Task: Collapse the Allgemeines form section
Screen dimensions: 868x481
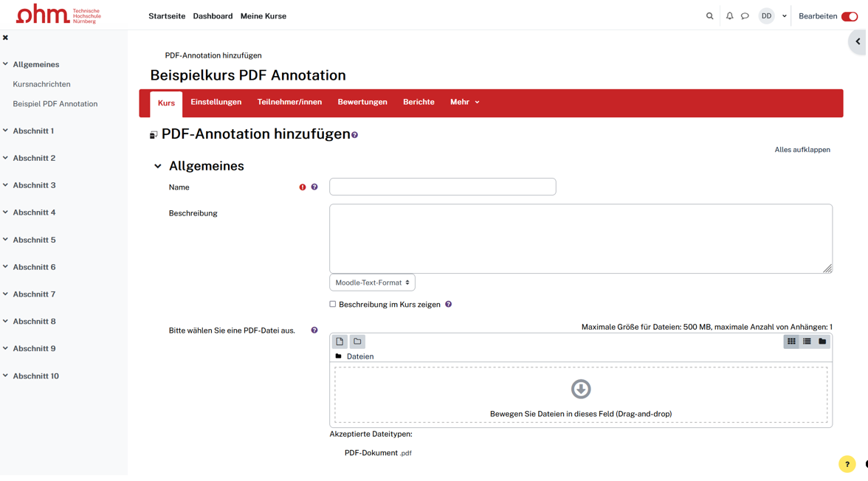Action: pos(158,167)
